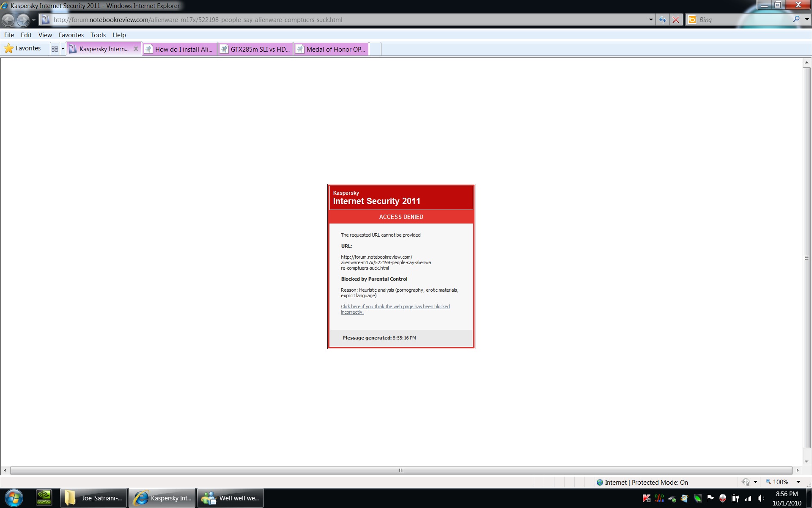Screen dimensions: 812x508
Task: Click the network signal bars tray icon
Action: tap(748, 498)
